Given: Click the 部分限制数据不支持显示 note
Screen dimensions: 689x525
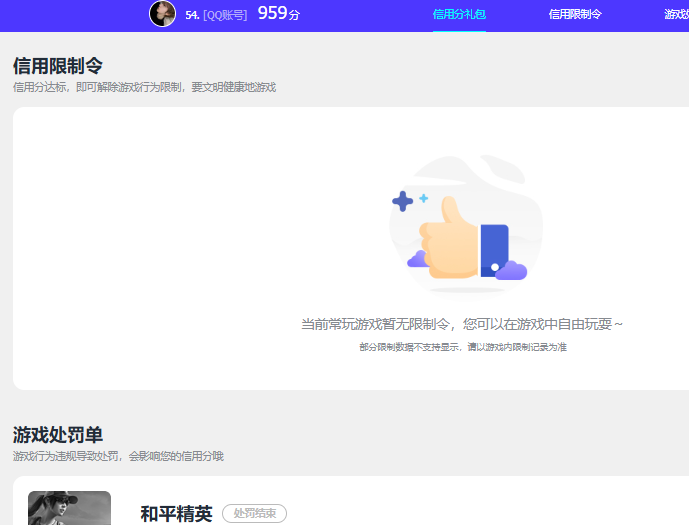Looking at the screenshot, I should pyautogui.click(x=463, y=347).
